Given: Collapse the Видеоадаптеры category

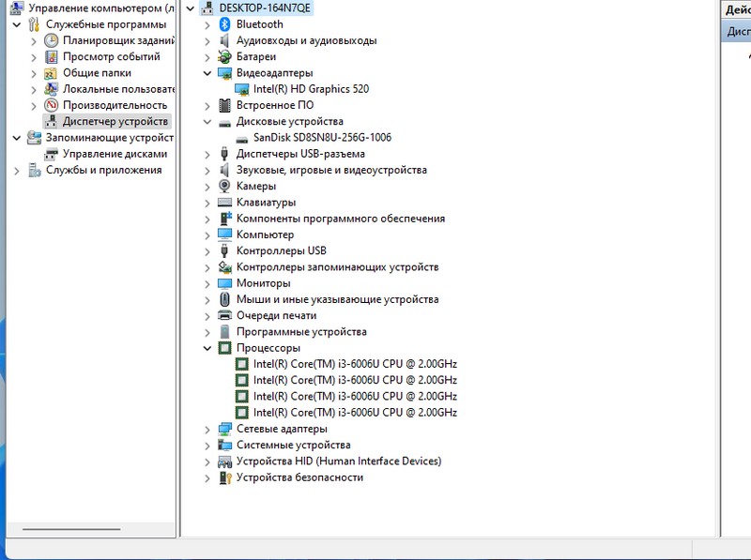Looking at the screenshot, I should [207, 73].
